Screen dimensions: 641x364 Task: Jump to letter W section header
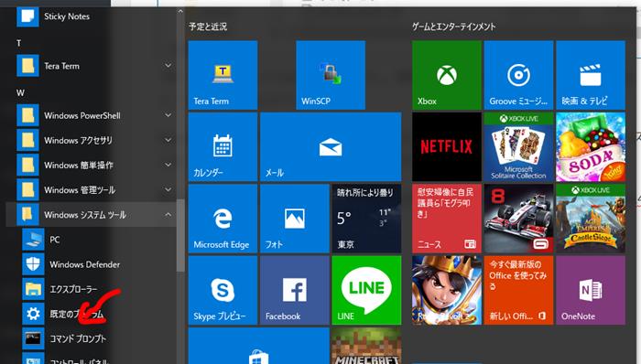(20, 93)
